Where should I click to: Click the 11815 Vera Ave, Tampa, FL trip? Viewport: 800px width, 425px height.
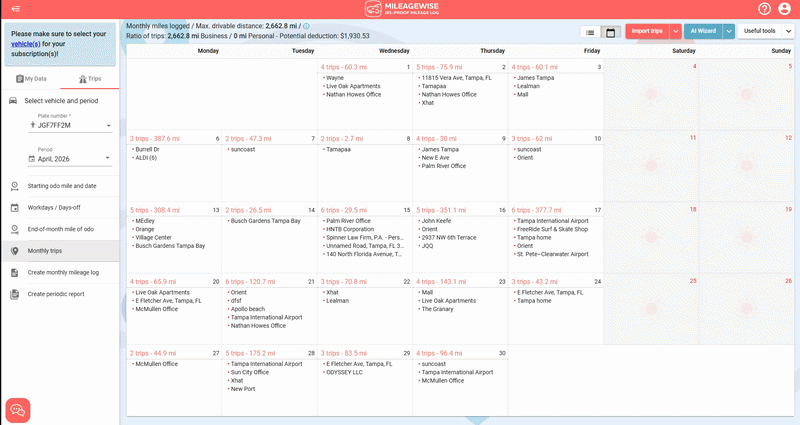pyautogui.click(x=456, y=78)
